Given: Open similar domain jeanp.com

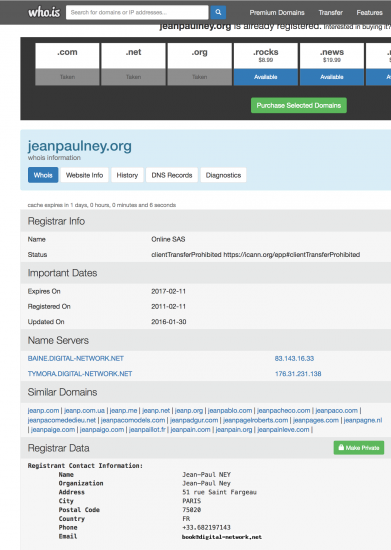Looking at the screenshot, I should tap(43, 410).
